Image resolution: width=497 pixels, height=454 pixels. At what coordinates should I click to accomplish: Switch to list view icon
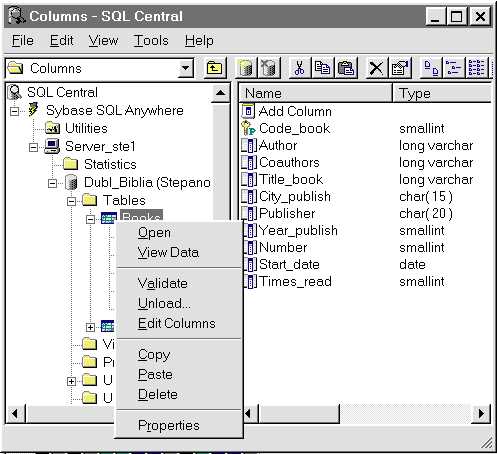(454, 68)
